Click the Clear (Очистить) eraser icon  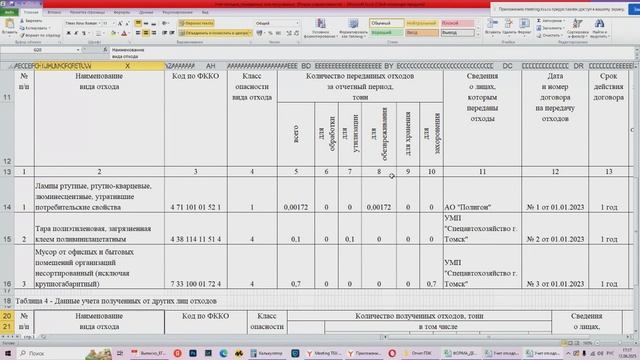[x=539, y=35]
